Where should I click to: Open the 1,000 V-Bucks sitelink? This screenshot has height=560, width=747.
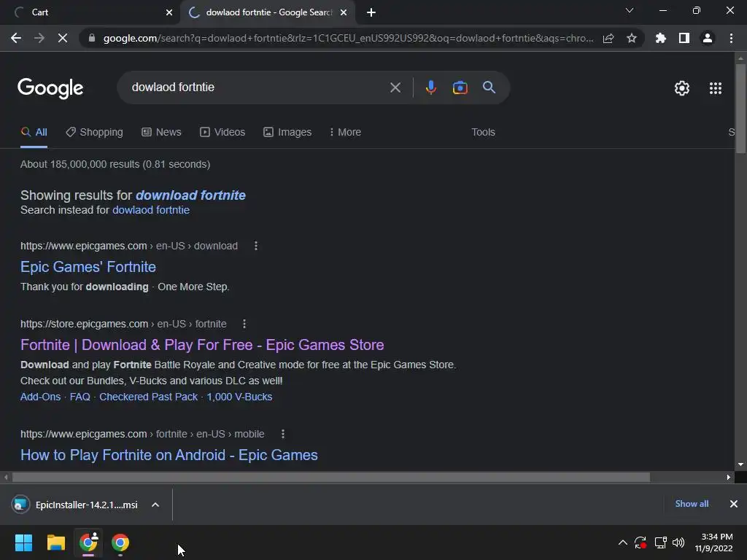pyautogui.click(x=239, y=397)
